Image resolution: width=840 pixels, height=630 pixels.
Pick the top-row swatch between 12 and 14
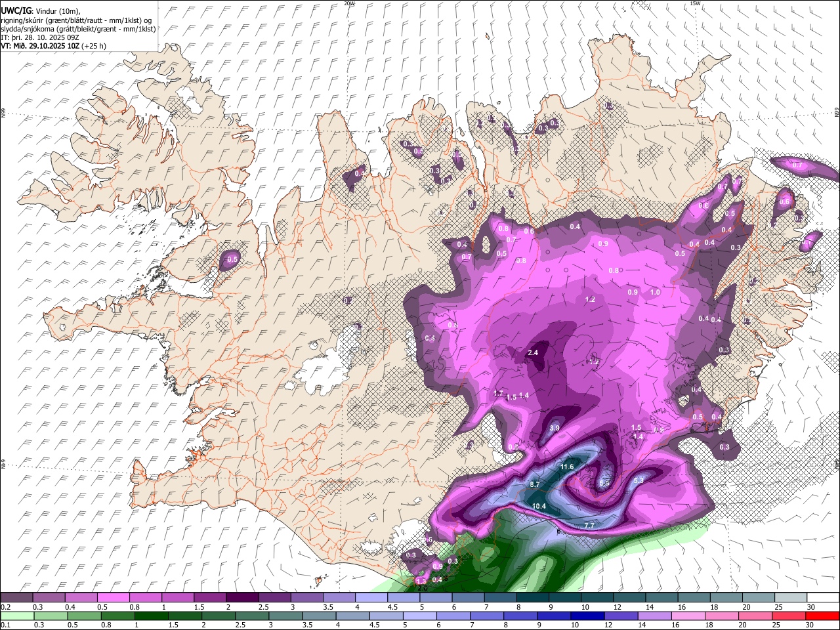click(x=630, y=598)
